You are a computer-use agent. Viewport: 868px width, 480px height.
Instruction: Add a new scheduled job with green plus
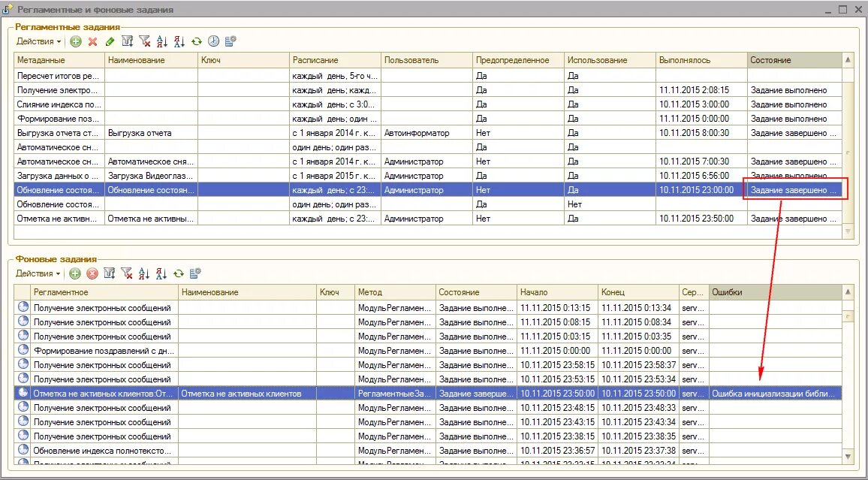click(76, 41)
